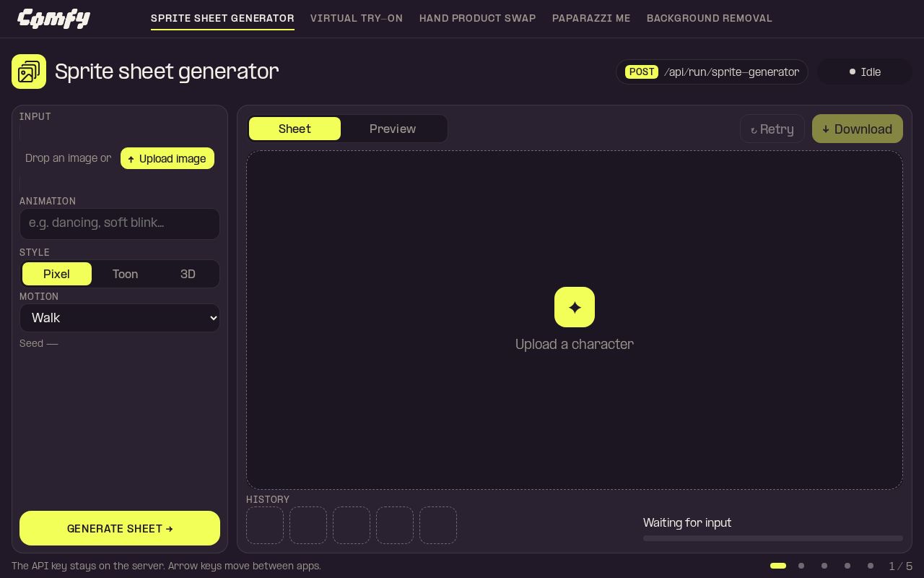Click the "Sprite sheet generator" heading

(167, 72)
